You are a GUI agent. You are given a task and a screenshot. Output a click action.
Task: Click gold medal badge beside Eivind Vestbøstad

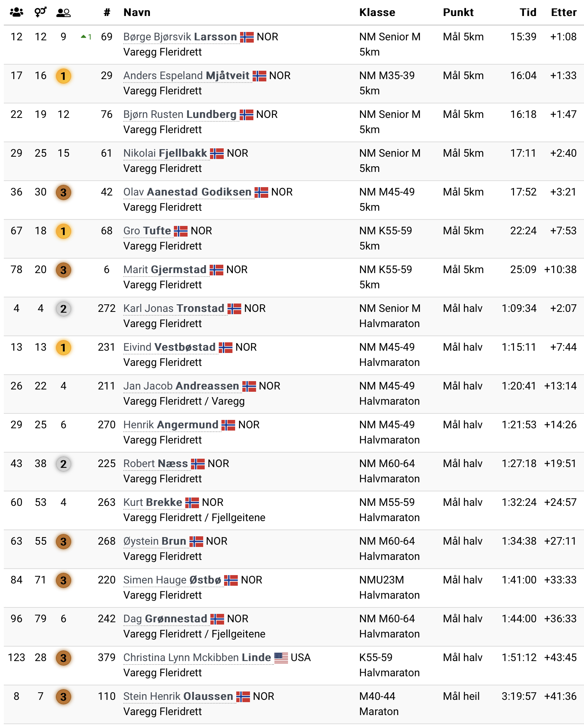click(64, 348)
